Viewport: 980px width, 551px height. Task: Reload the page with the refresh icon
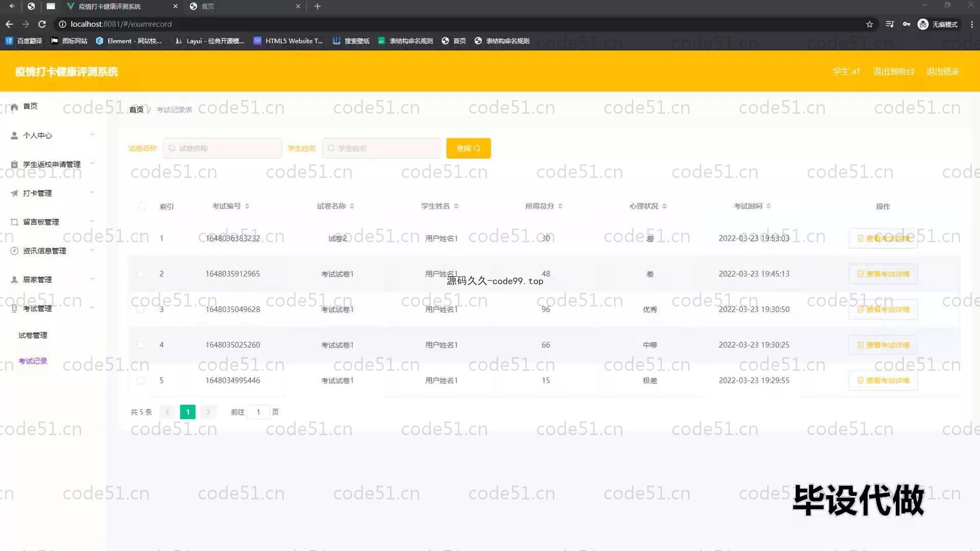click(42, 24)
